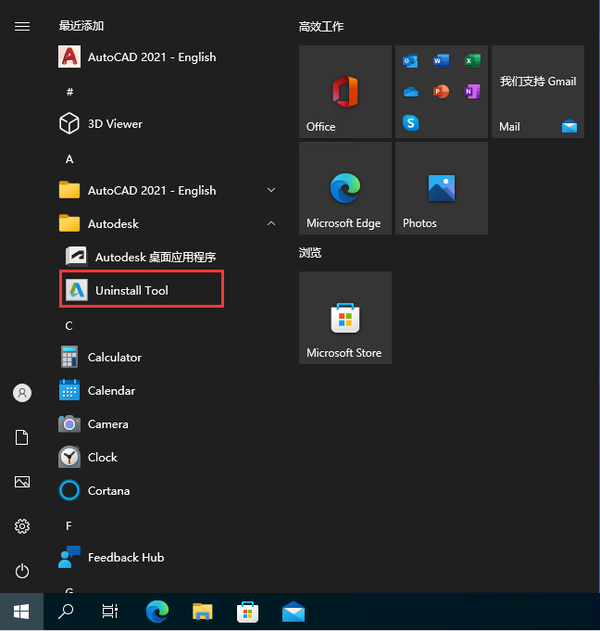Click the 最近添加 section header
600x631 pixels.
(81, 26)
